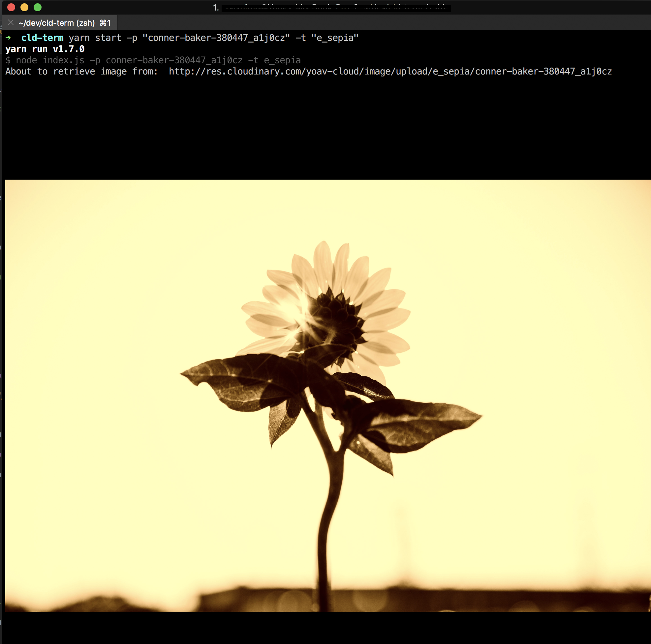Select the ~/dev/cld-term (zsh) tab
This screenshot has height=644, width=651.
tap(57, 23)
